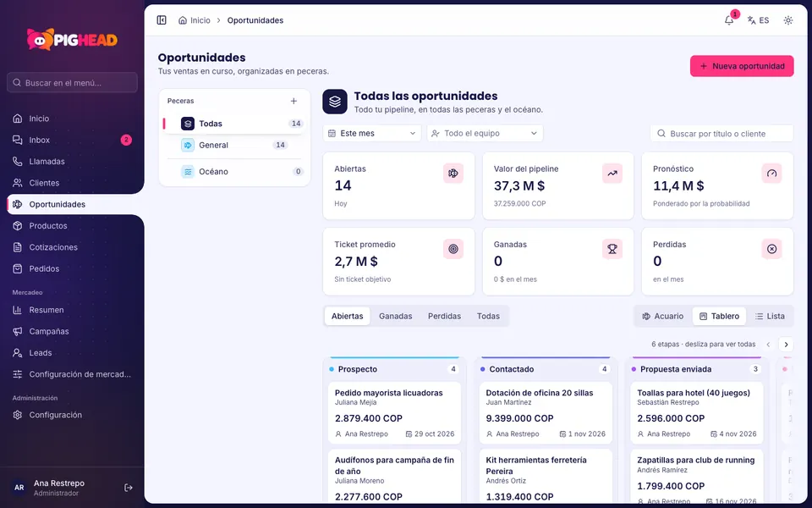This screenshot has width=812, height=508.
Task: Select Todas pecera
Action: point(234,124)
